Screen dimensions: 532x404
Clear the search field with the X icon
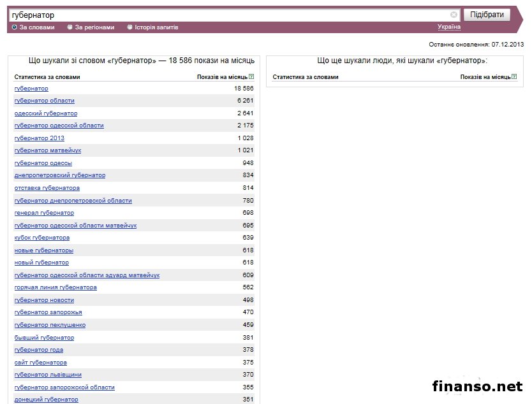454,15
